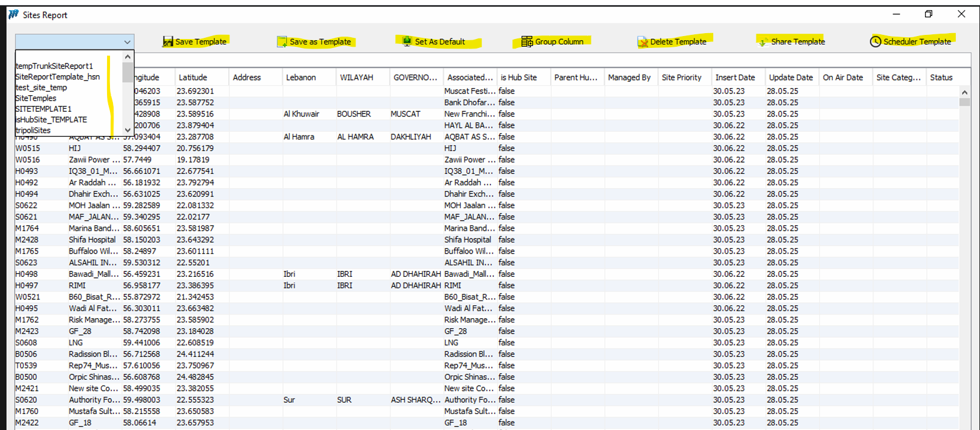Click the Sites Report app logo icon
This screenshot has height=430, width=980.
click(14, 15)
